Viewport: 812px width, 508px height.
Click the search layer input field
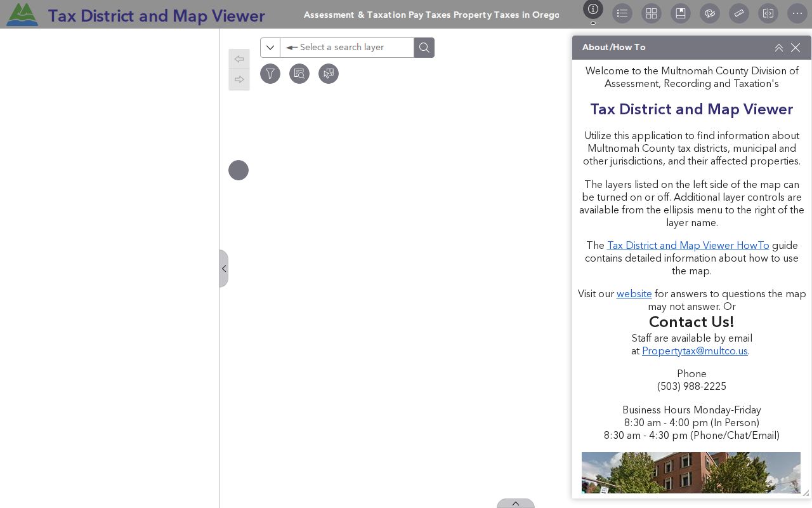347,48
